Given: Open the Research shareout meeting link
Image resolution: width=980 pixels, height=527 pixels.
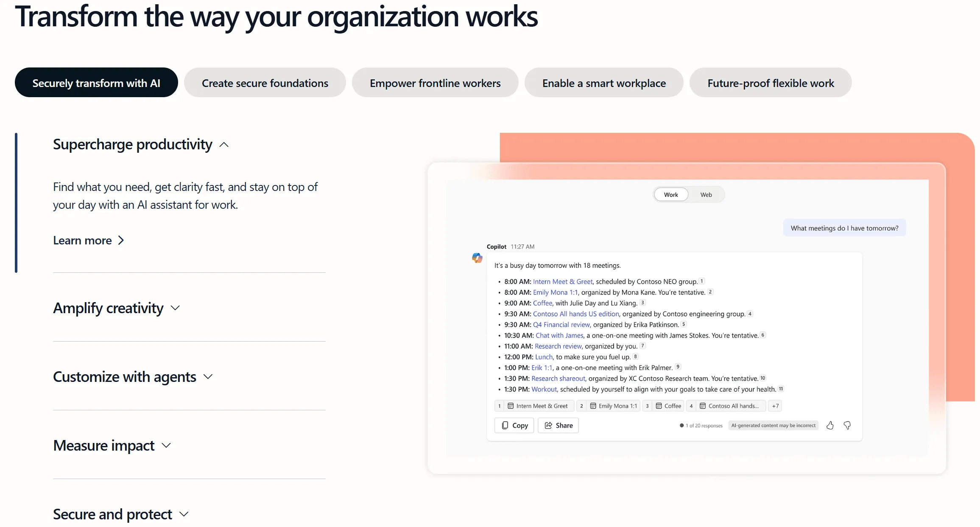Looking at the screenshot, I should (x=558, y=378).
